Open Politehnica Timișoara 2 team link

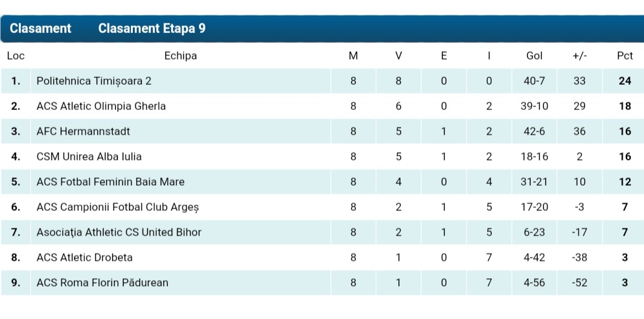(94, 81)
